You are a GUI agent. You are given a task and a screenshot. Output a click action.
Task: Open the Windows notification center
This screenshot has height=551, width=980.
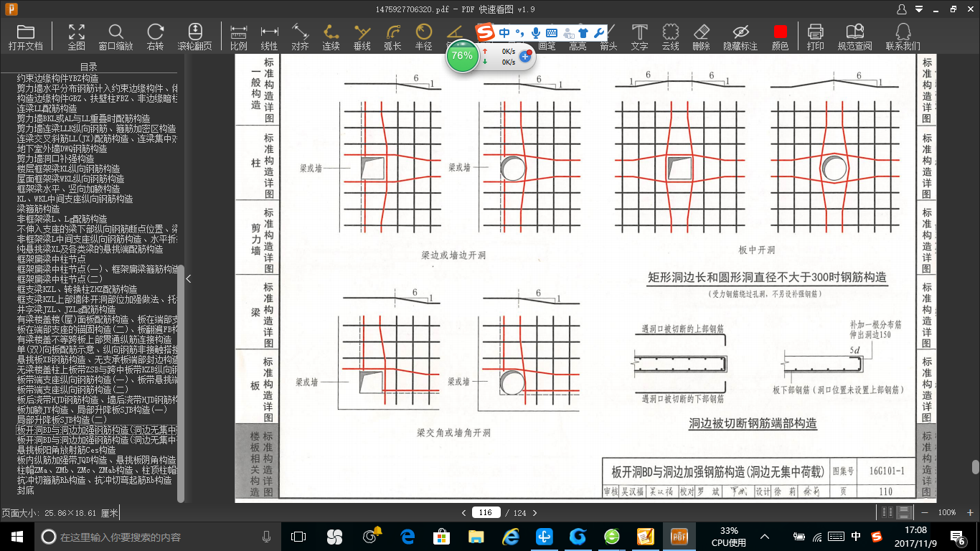pos(959,537)
